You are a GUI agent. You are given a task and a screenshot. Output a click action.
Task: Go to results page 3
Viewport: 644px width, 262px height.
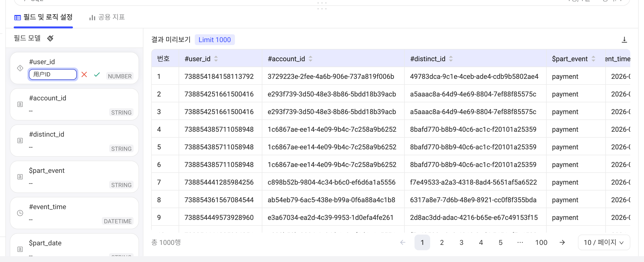[x=461, y=242]
